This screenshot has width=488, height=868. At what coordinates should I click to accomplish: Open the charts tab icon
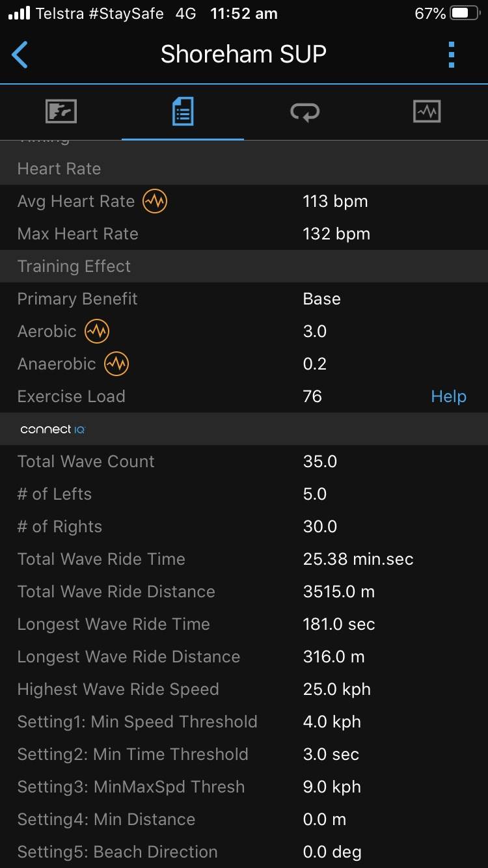[427, 111]
